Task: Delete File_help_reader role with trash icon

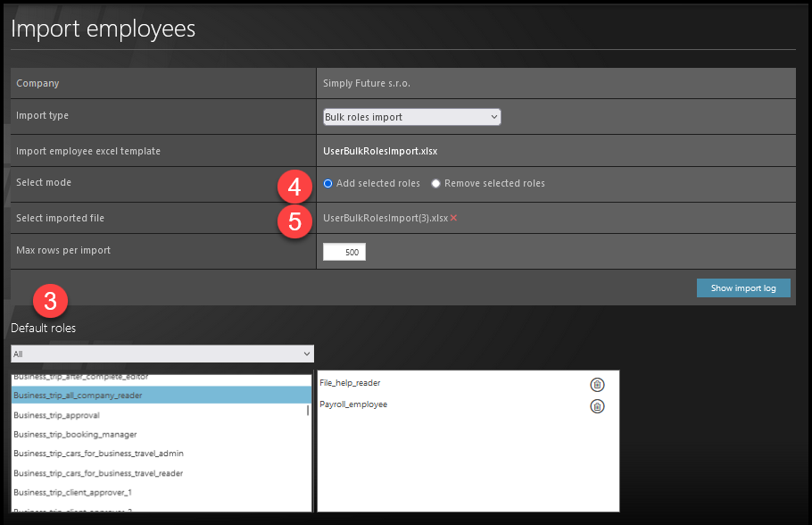Action: coord(597,385)
